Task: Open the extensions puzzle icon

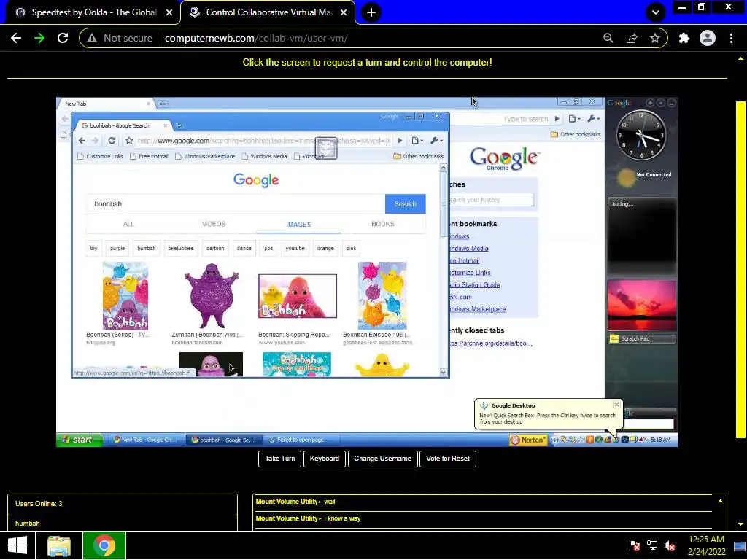Action: (684, 38)
